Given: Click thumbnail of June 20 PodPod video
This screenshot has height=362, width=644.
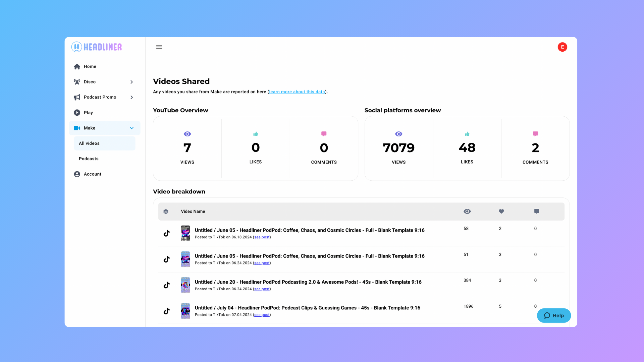Looking at the screenshot, I should click(x=185, y=285).
